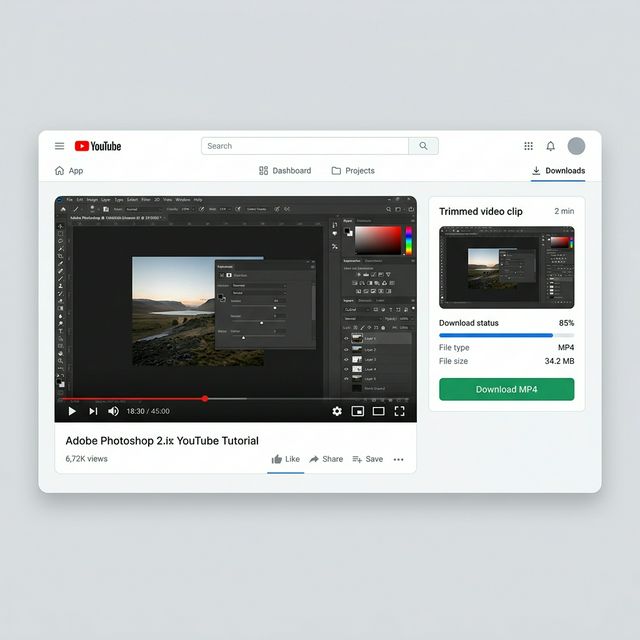Open the gray profile avatar
This screenshot has height=640, width=640.
tap(576, 146)
